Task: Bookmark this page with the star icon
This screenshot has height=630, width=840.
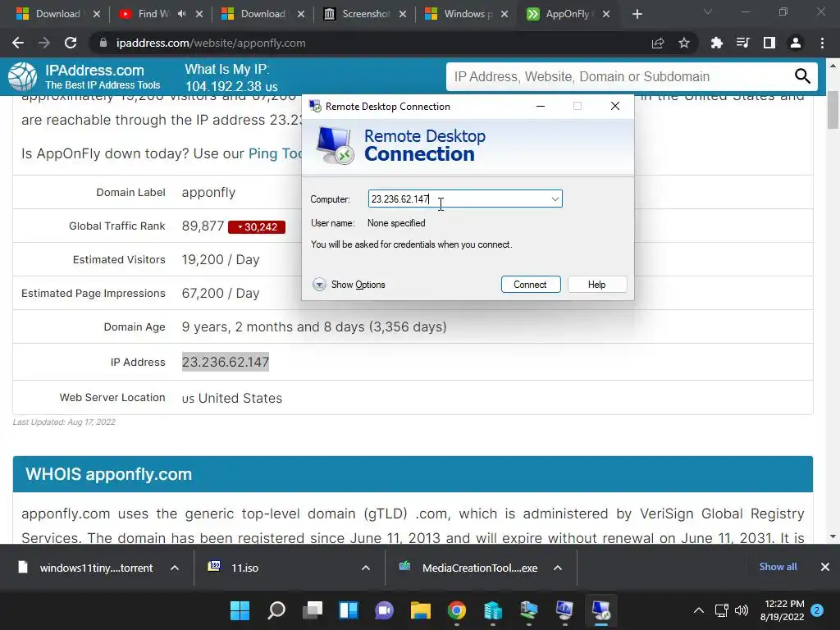Action: [x=684, y=43]
